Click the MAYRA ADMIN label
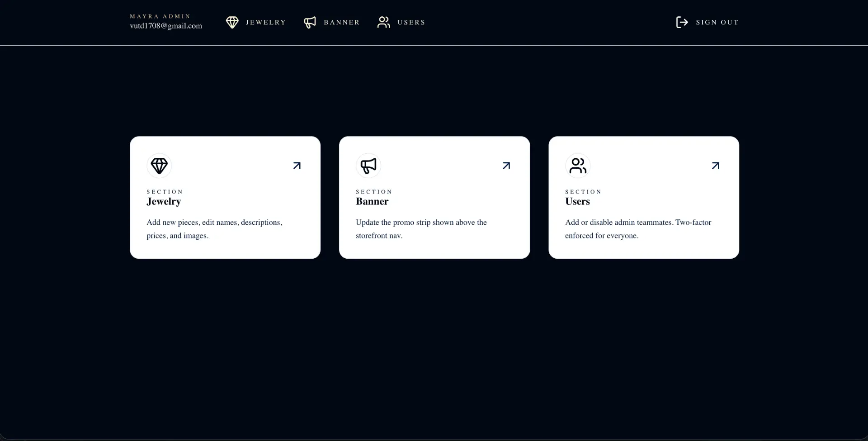Viewport: 868px width, 441px height. tap(160, 16)
